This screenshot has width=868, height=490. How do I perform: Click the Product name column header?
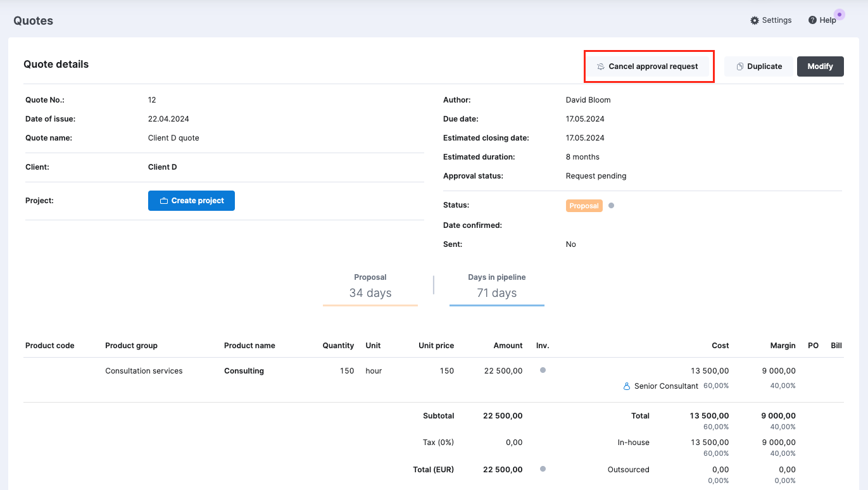tap(249, 346)
